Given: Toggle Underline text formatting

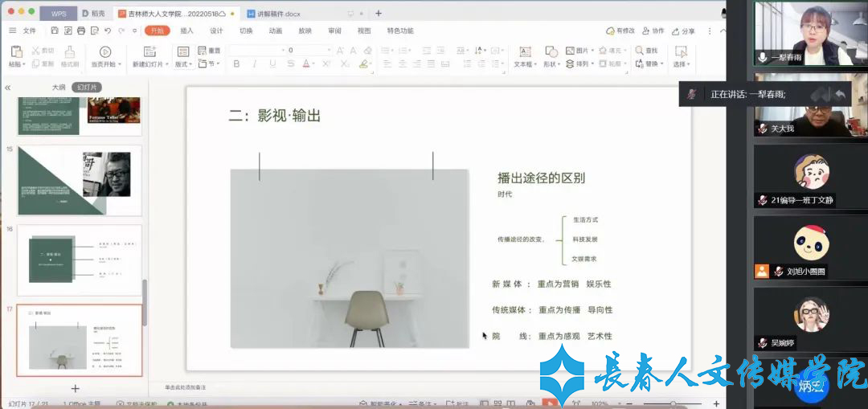Looking at the screenshot, I should (273, 64).
